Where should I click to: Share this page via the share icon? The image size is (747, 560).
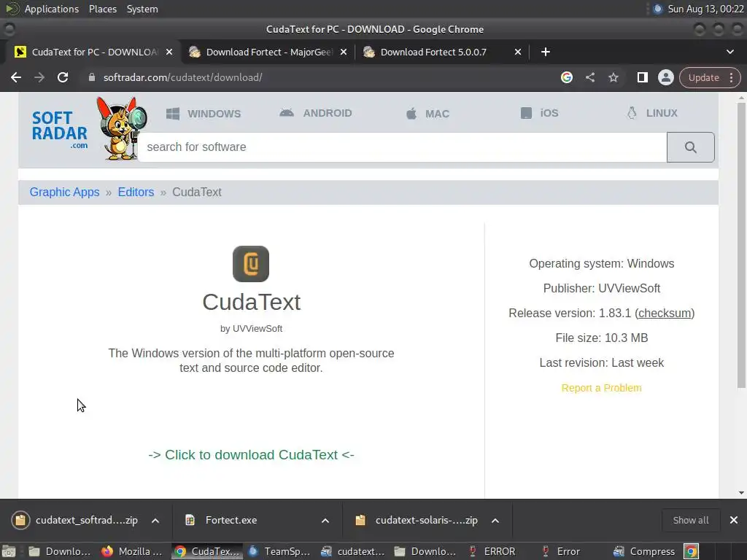590,77
